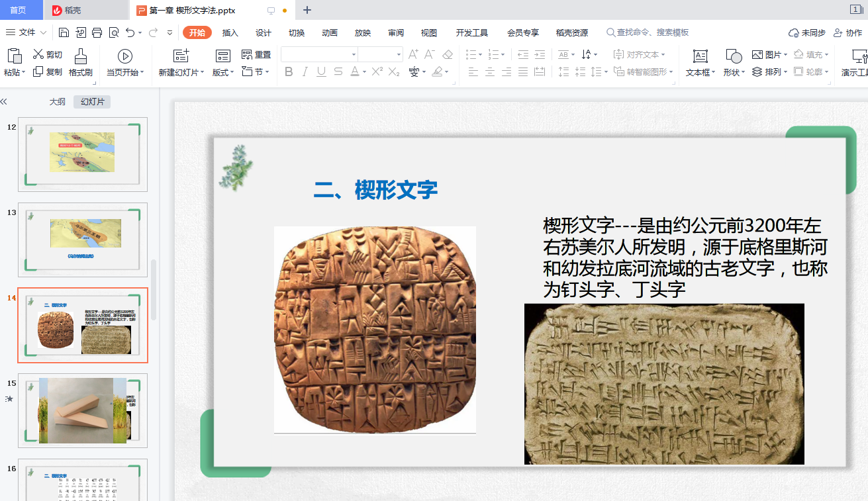Click the Cut (剪切) scissors icon
This screenshot has height=501, width=868.
tap(38, 55)
